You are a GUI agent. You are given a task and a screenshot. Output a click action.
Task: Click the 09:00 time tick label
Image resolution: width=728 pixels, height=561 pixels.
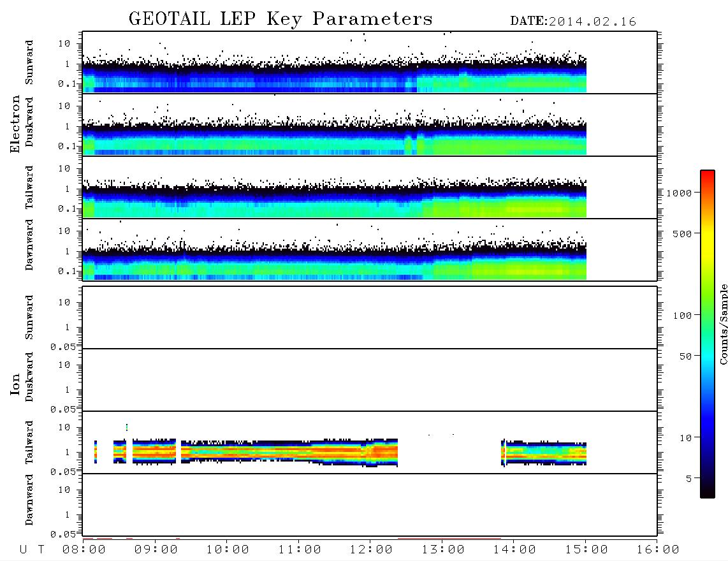pyautogui.click(x=156, y=550)
